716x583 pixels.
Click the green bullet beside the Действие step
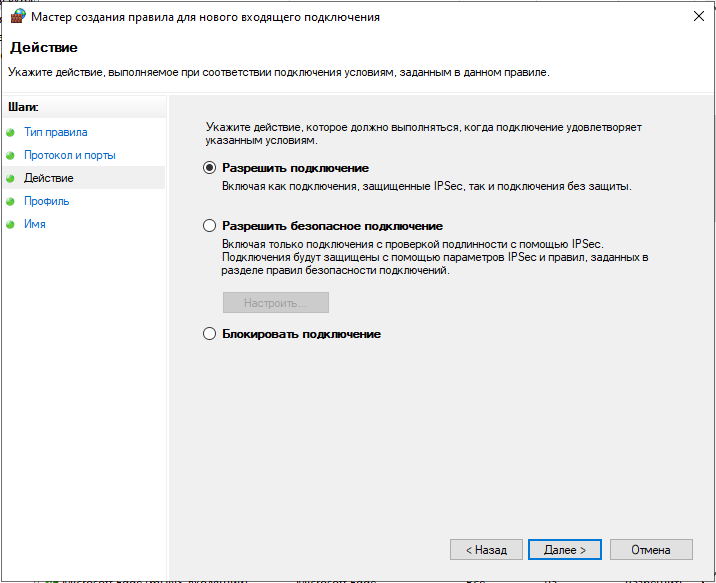click(11, 178)
